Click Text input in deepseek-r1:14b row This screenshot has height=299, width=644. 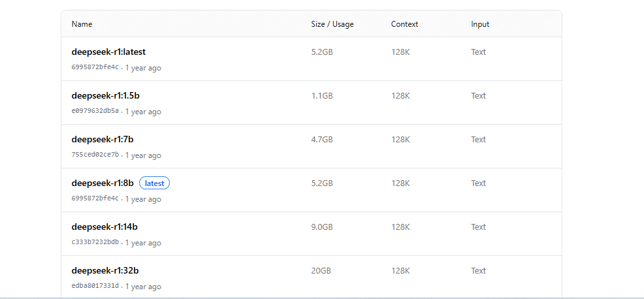pyautogui.click(x=479, y=227)
